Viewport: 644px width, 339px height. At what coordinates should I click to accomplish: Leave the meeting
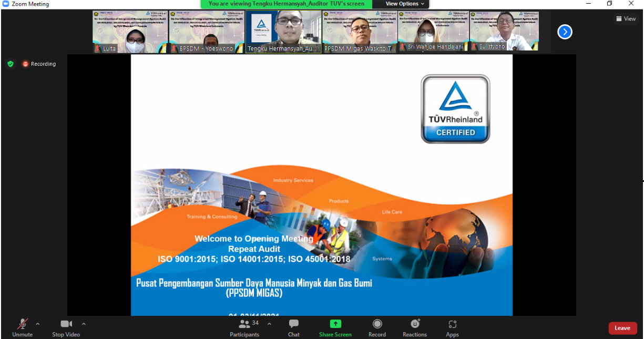click(x=622, y=328)
